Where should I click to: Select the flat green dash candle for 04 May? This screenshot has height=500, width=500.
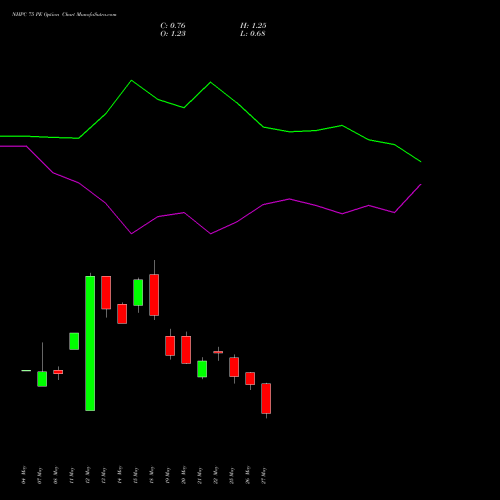click(26, 370)
